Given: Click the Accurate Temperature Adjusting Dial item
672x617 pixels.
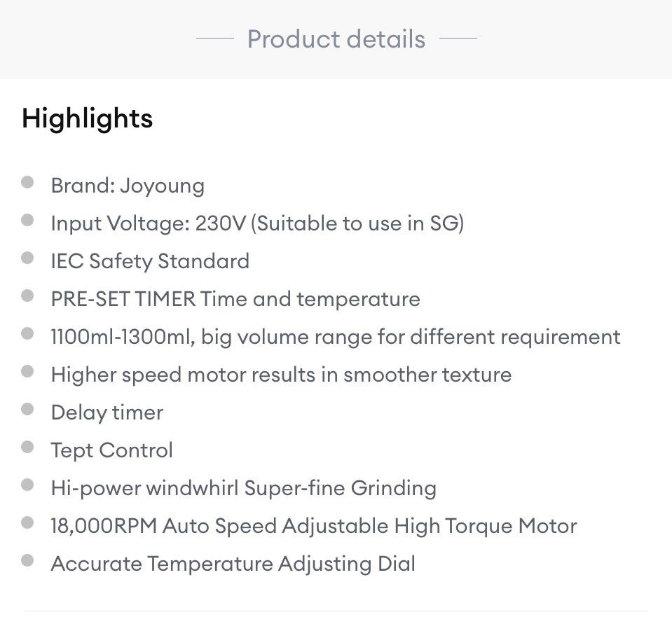Looking at the screenshot, I should tap(233, 564).
